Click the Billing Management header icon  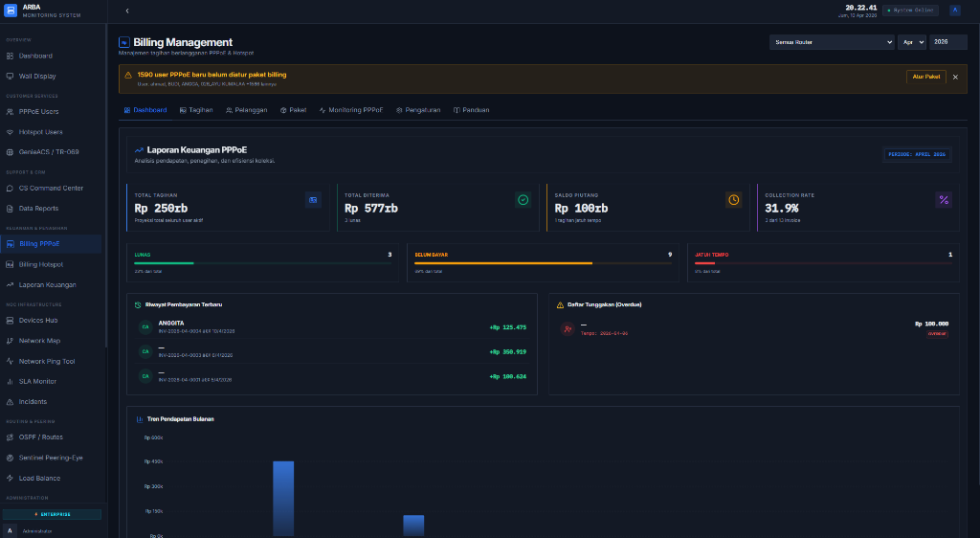tap(123, 42)
